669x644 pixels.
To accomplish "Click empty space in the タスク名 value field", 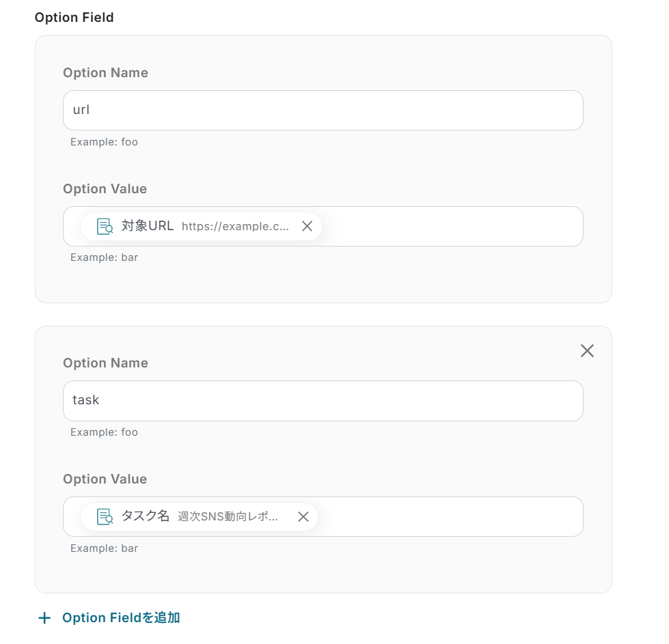I will [451, 517].
